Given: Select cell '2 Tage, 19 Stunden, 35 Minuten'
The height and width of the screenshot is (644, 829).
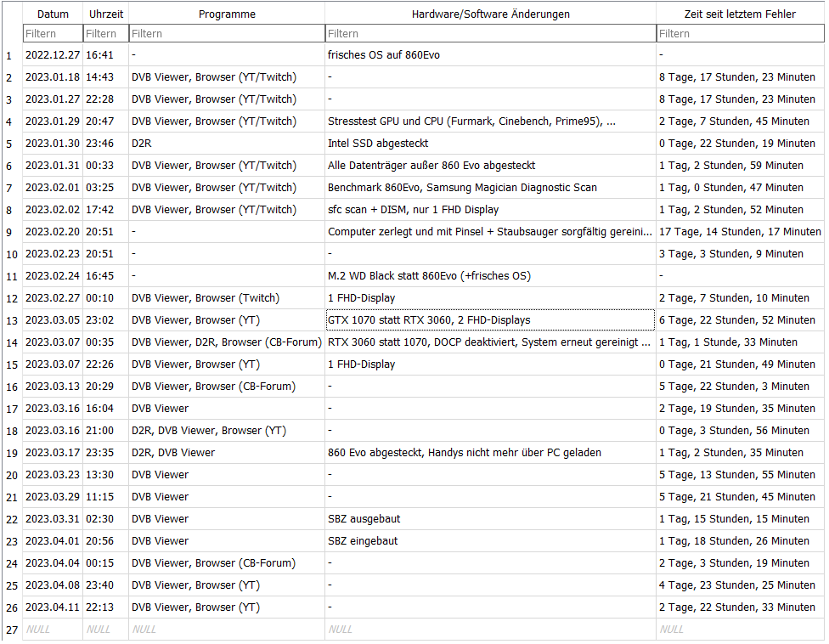Looking at the screenshot, I should pos(740,409).
